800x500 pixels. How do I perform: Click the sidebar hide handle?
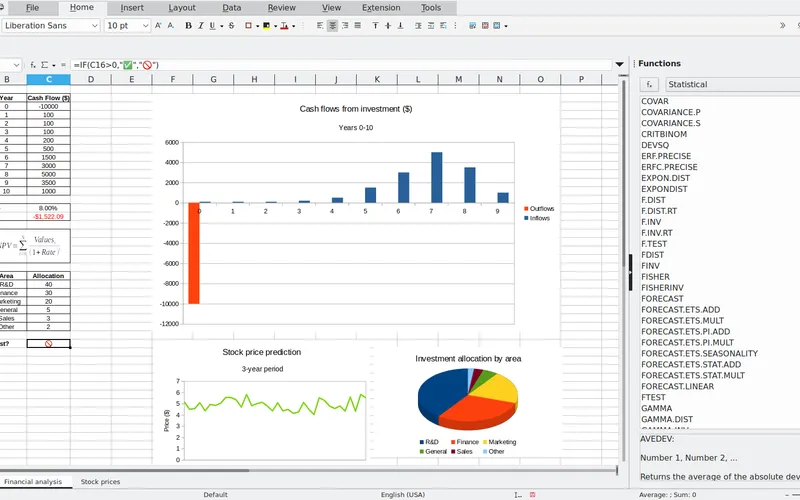pyautogui.click(x=630, y=272)
